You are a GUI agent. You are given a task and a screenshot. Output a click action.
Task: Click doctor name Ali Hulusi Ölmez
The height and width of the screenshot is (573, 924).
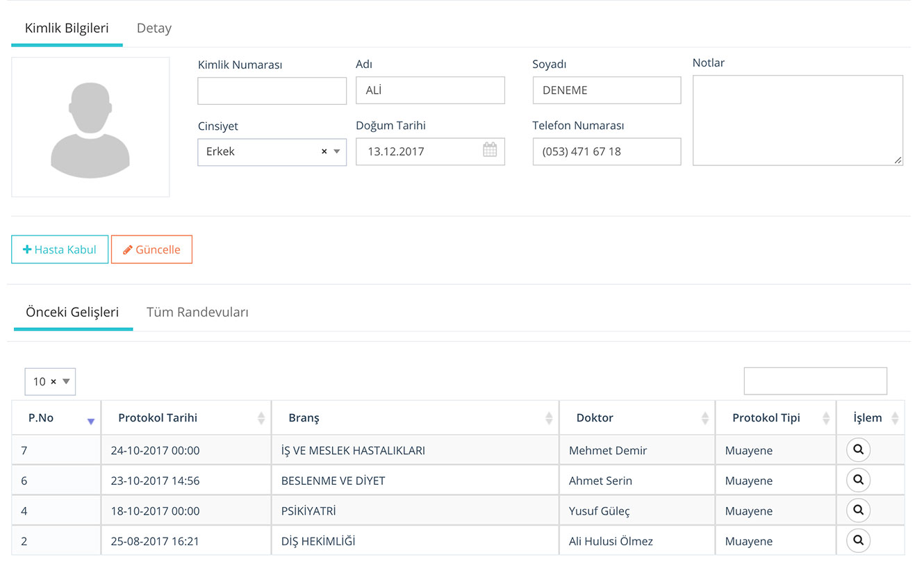coord(611,541)
